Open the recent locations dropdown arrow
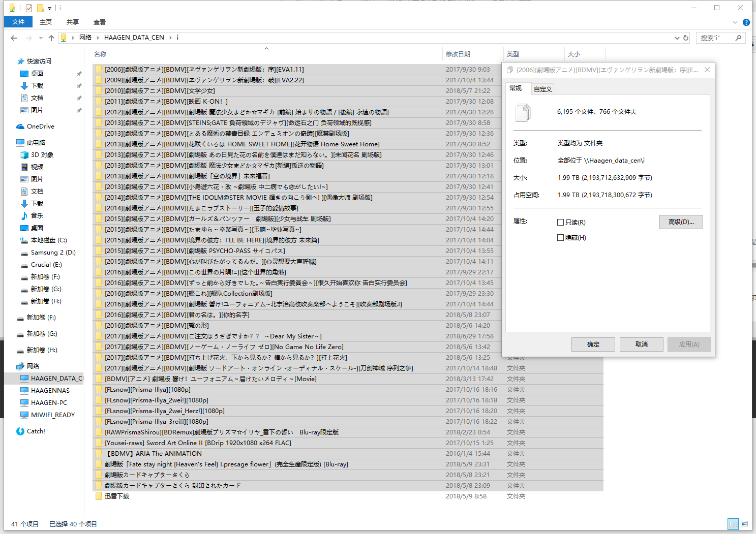Image resolution: width=756 pixels, height=534 pixels. 40,38
